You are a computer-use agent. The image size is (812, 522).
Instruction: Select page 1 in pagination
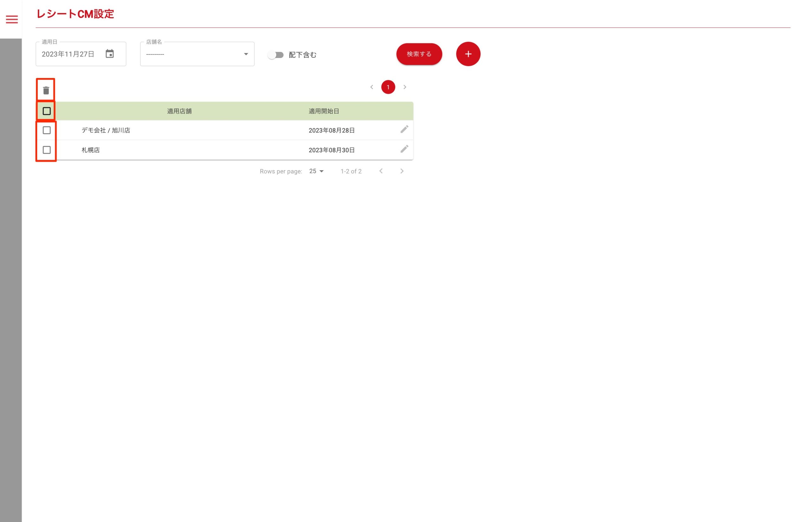388,87
